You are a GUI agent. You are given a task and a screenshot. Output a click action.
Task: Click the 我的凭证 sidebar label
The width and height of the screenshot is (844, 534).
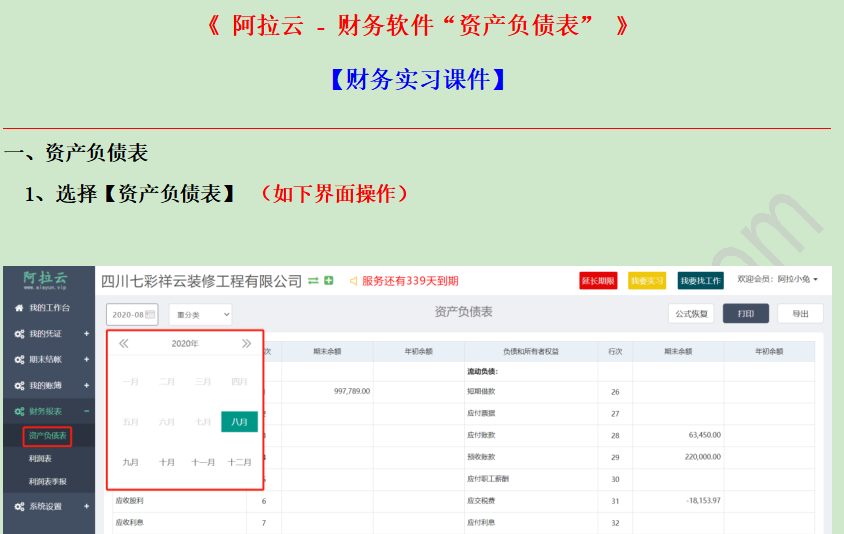point(45,334)
